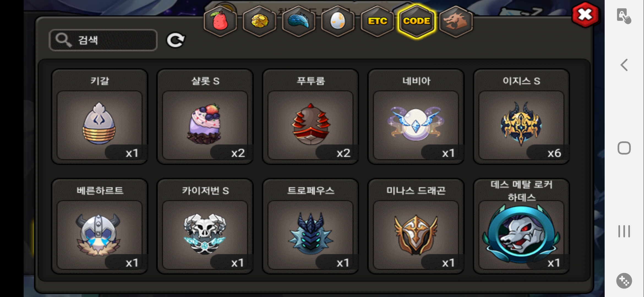The image size is (644, 297).
Task: Pick the 푸투룸 pagoda egg
Action: [x=310, y=117]
